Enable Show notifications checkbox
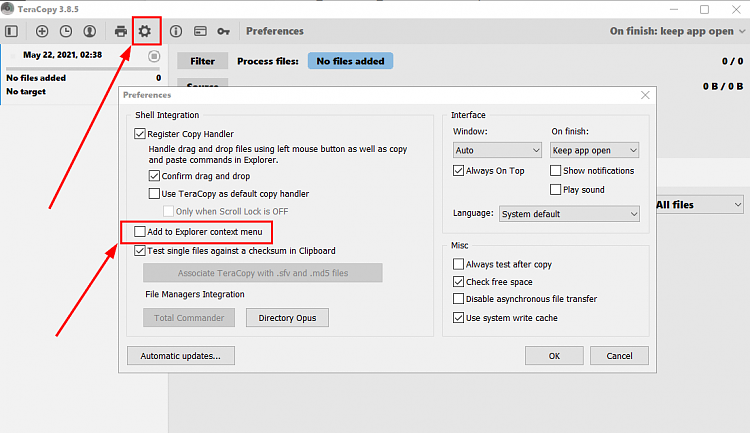The height and width of the screenshot is (433, 750). 555,170
